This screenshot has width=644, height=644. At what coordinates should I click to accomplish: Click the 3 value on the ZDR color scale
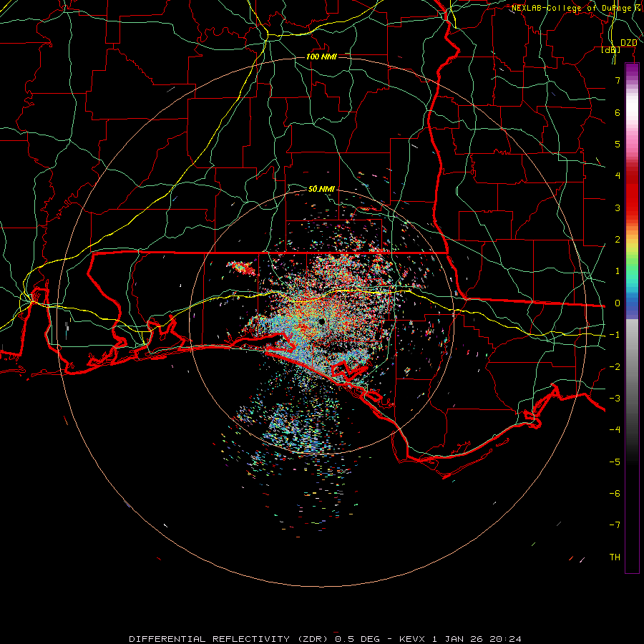(x=618, y=208)
